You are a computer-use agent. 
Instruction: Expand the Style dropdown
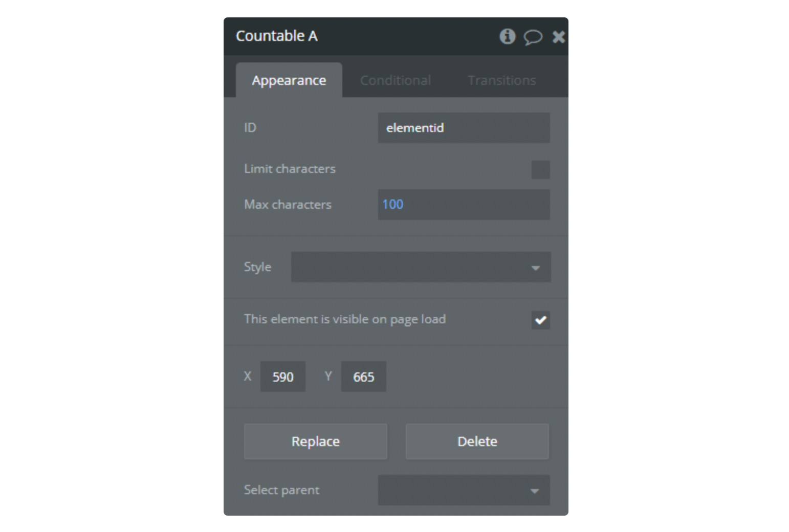(421, 267)
